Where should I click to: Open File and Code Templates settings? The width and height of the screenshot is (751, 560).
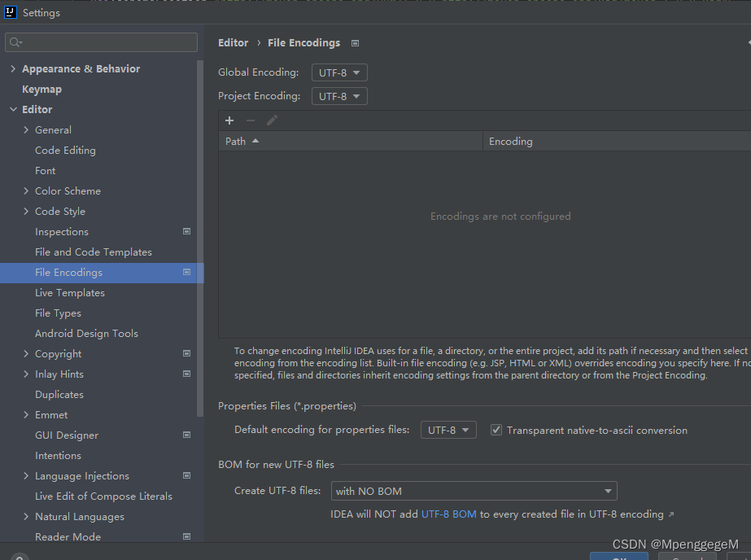94,252
